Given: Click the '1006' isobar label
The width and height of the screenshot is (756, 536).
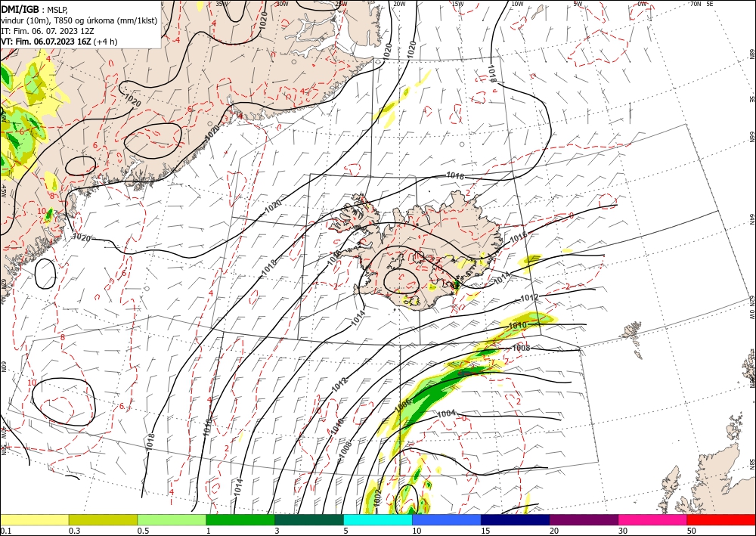Looking at the screenshot, I should 403,405.
